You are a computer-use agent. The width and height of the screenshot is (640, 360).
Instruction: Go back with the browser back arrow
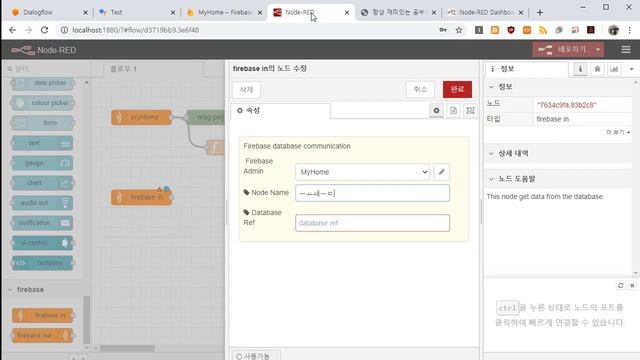(12, 30)
